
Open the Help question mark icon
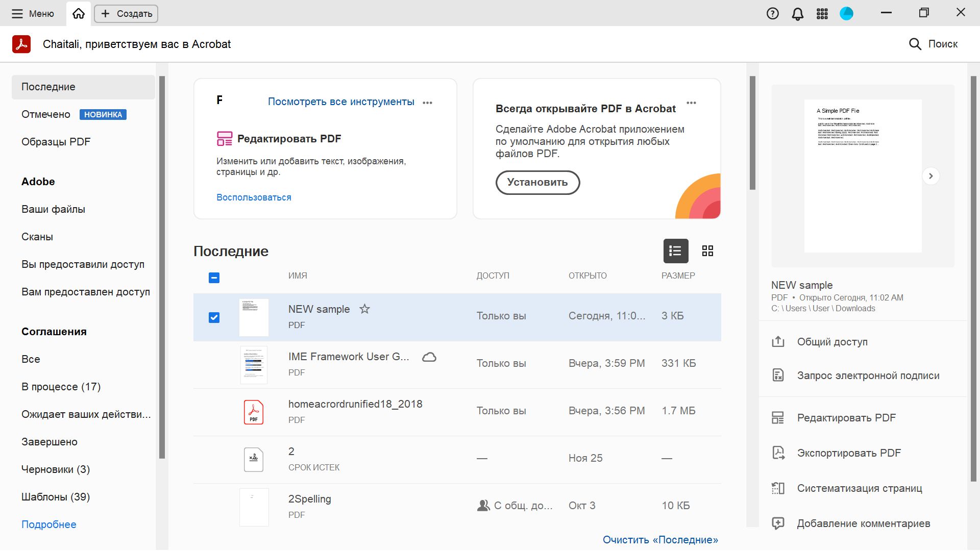(772, 14)
